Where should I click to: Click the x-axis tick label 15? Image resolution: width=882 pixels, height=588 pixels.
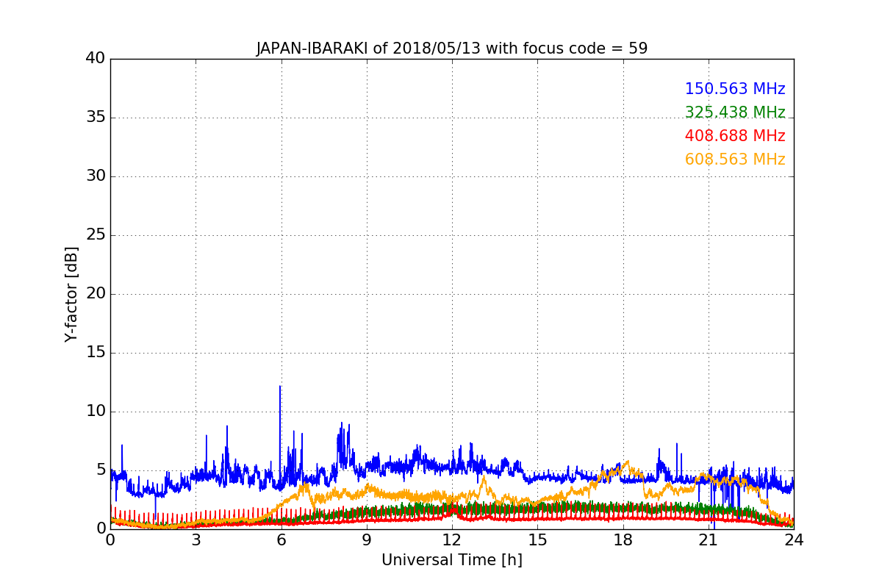537,540
